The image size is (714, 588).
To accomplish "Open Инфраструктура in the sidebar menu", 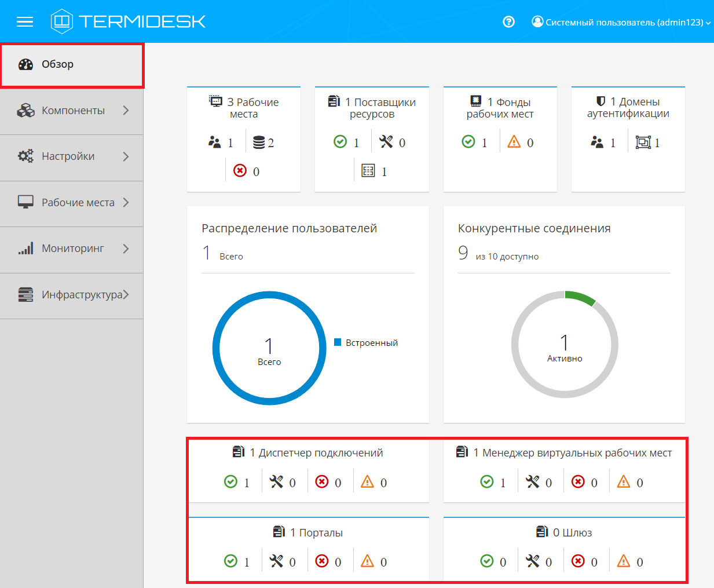I will 82,295.
